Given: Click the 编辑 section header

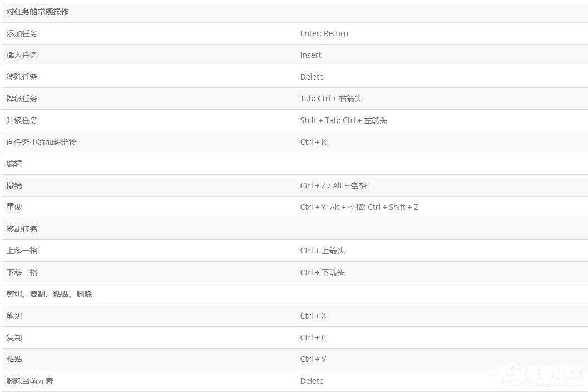Looking at the screenshot, I should 14,164.
